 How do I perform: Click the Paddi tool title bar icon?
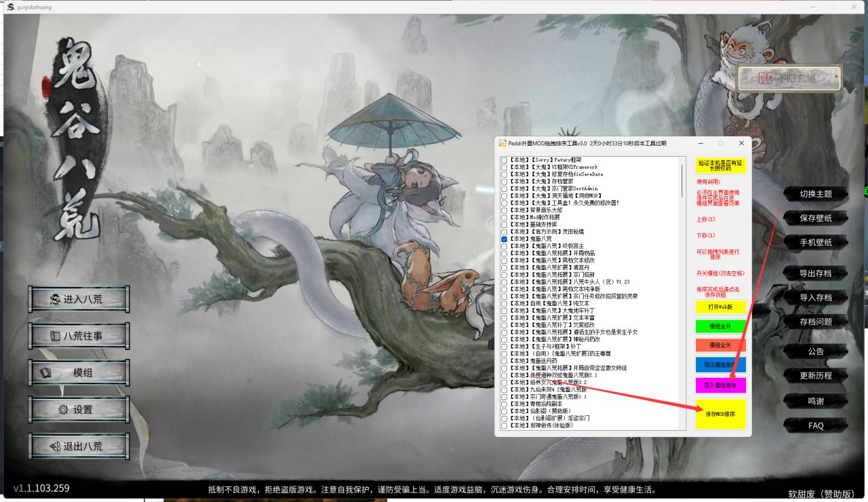point(502,143)
